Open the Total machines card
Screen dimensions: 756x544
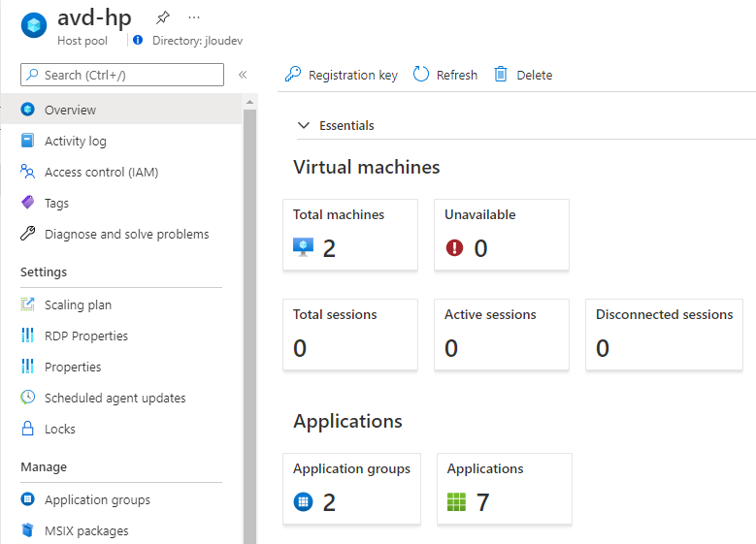point(350,235)
